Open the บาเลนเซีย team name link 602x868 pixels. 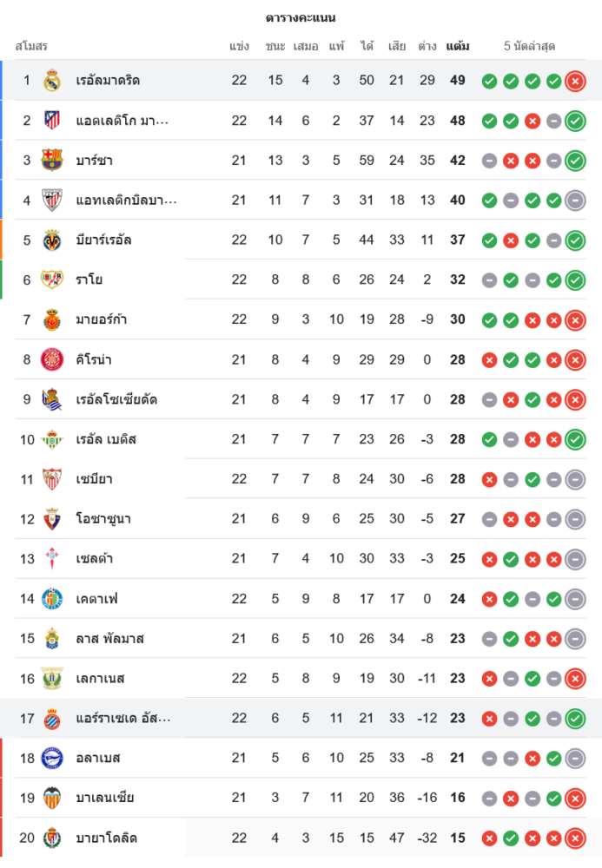(105, 798)
